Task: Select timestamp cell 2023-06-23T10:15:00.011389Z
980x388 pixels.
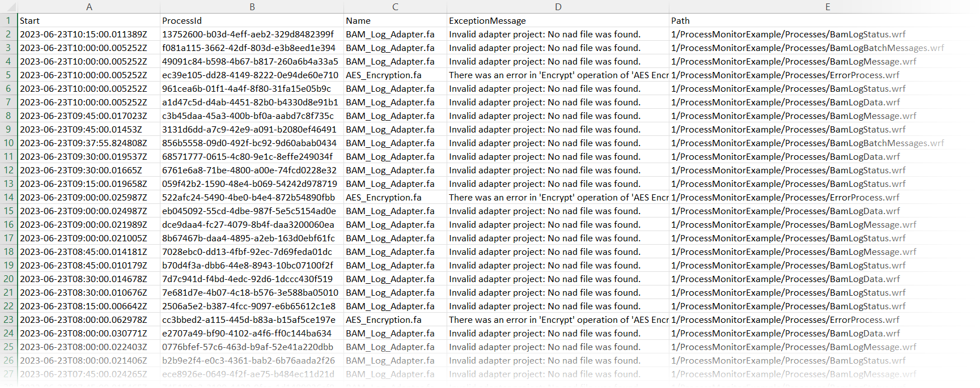Action: click(x=83, y=35)
